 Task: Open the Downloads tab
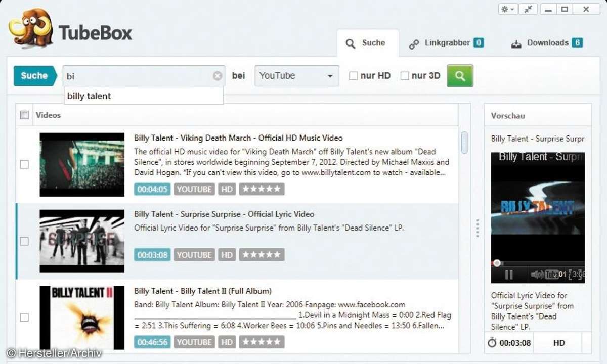pyautogui.click(x=546, y=43)
